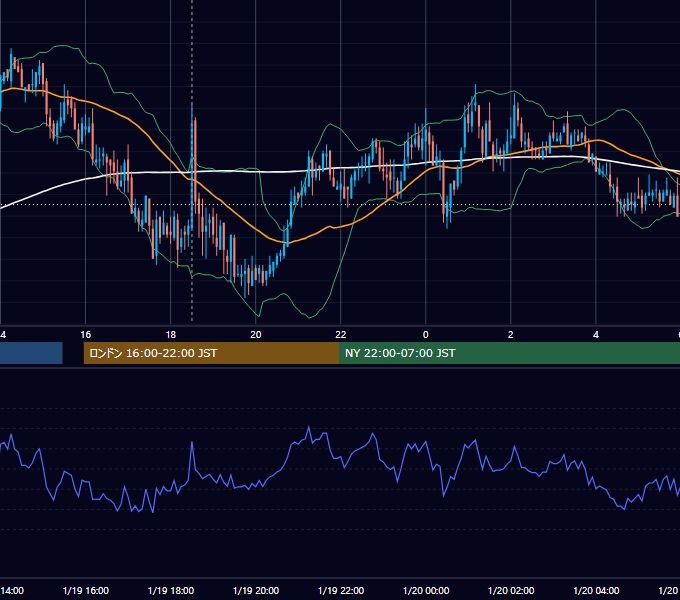This screenshot has height=600, width=680.
Task: Click the '1/20 00:00' time label
Action: (x=426, y=590)
